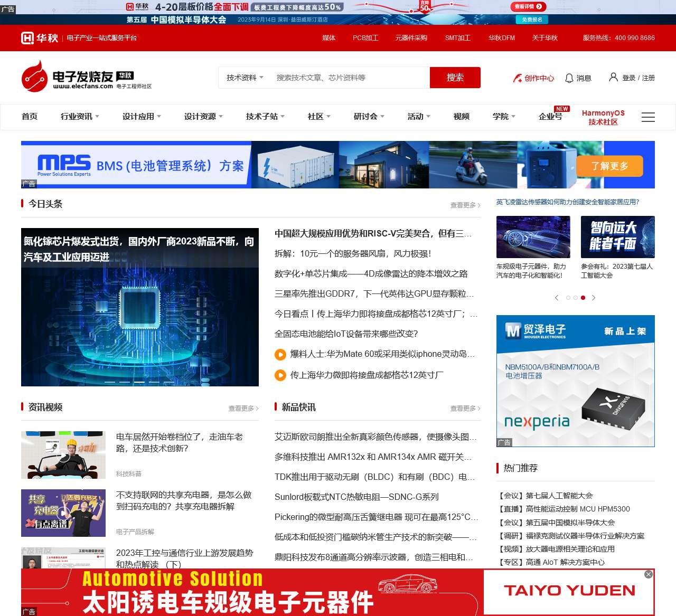Open PCB加工 in top red bar
The height and width of the screenshot is (616, 676).
click(x=365, y=38)
